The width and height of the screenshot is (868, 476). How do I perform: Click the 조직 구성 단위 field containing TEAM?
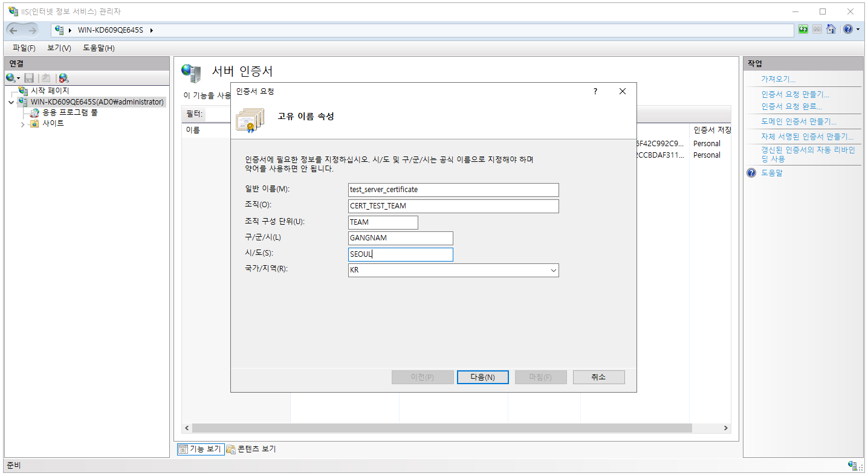(383, 222)
